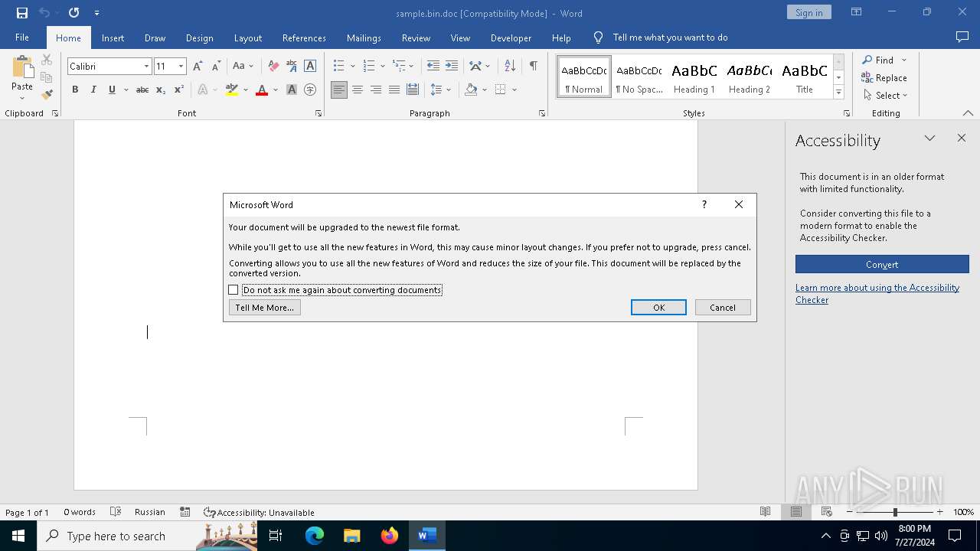The image size is (980, 551).
Task: Click the Save icon in the title bar
Action: (x=21, y=13)
